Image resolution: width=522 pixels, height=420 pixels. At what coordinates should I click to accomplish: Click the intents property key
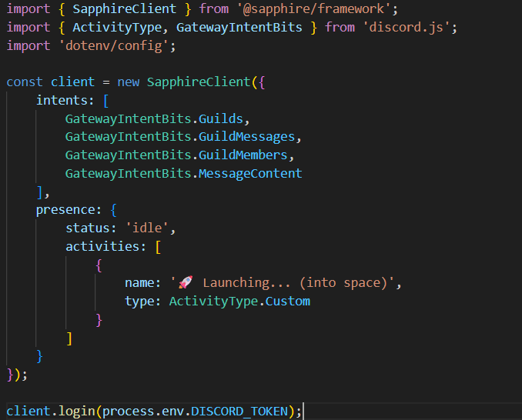pos(62,101)
